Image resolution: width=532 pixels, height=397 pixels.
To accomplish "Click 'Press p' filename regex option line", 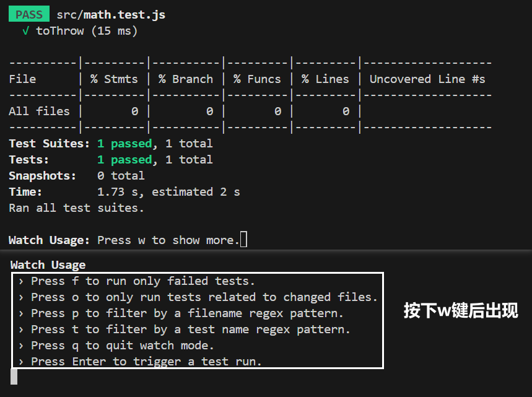I will click(x=187, y=313).
